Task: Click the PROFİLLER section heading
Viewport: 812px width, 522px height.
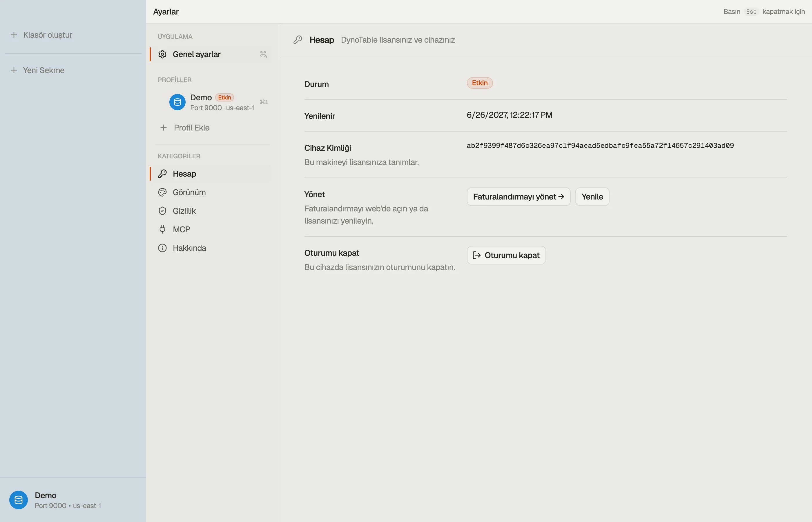Action: pyautogui.click(x=175, y=80)
